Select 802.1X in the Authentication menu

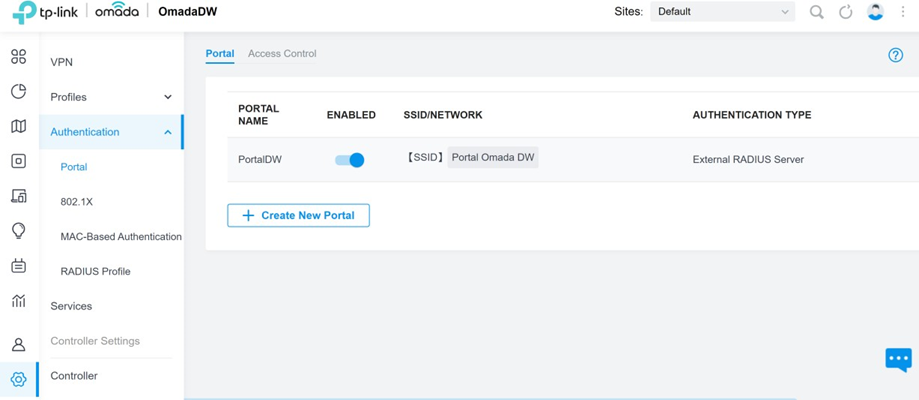[x=77, y=202]
